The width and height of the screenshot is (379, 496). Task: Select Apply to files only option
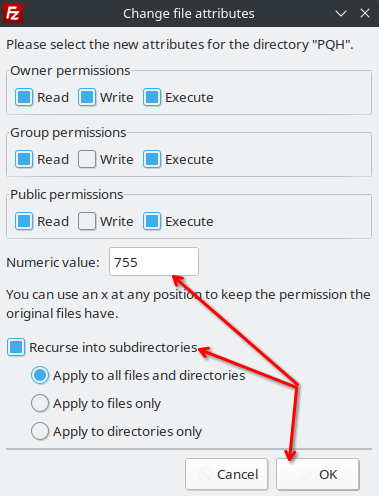point(40,403)
